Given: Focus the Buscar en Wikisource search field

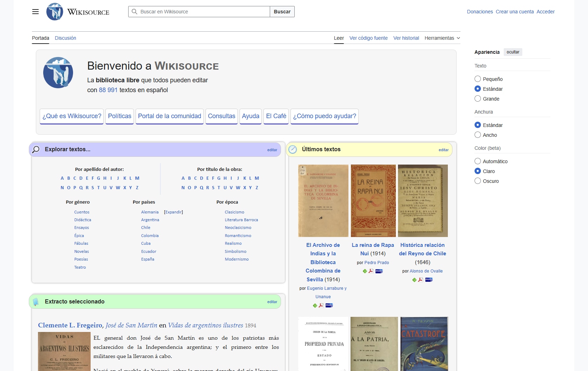Looking at the screenshot, I should 199,12.
